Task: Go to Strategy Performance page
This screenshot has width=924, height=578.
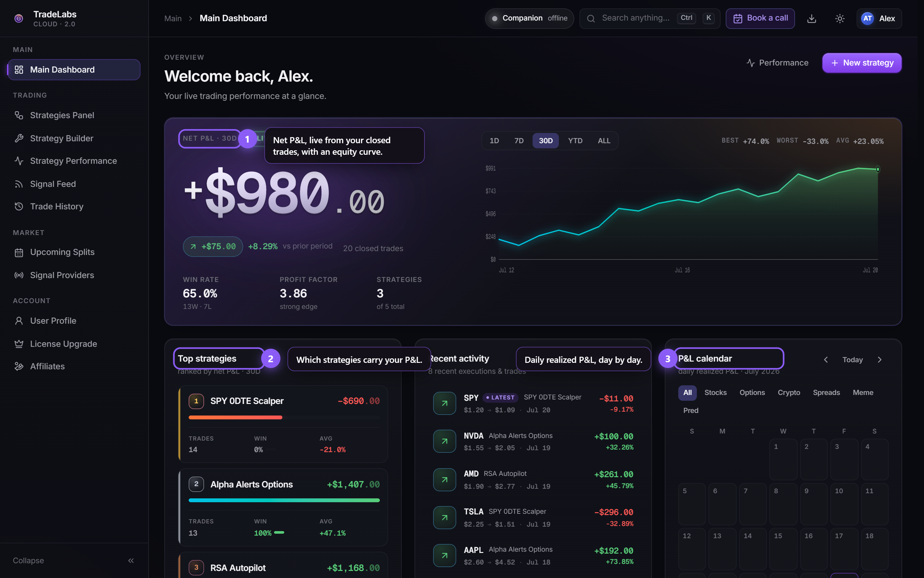Action: [x=74, y=161]
